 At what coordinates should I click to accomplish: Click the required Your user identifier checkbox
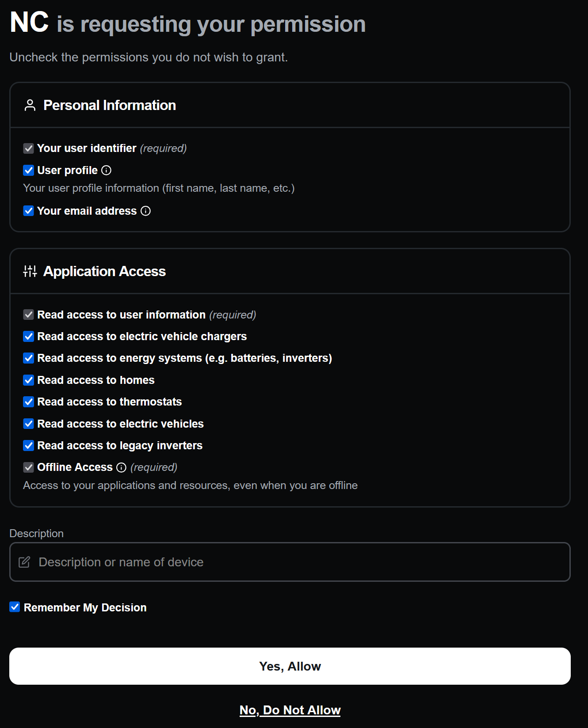(29, 148)
